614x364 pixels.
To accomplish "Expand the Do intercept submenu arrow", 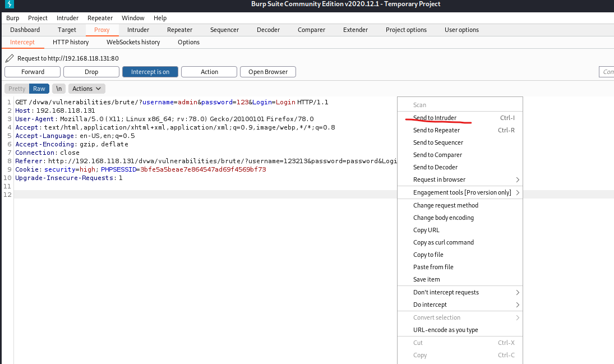I will pos(518,305).
